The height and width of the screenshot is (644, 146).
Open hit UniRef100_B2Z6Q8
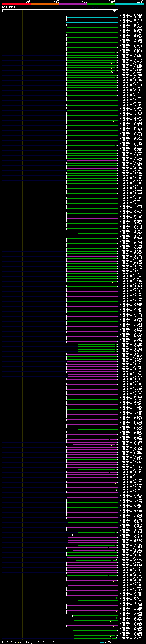(131, 30)
